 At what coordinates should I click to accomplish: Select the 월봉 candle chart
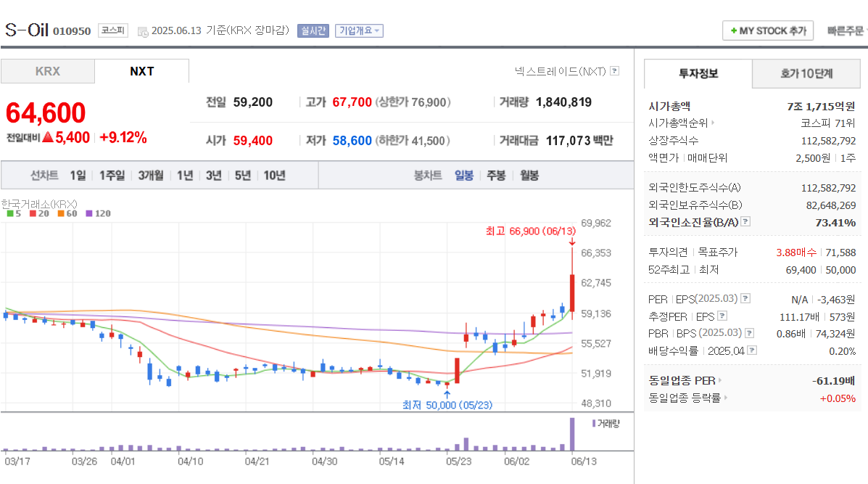point(529,176)
